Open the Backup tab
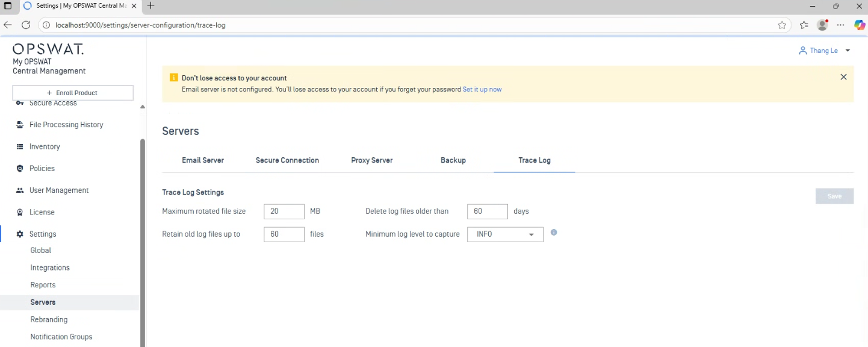 453,160
